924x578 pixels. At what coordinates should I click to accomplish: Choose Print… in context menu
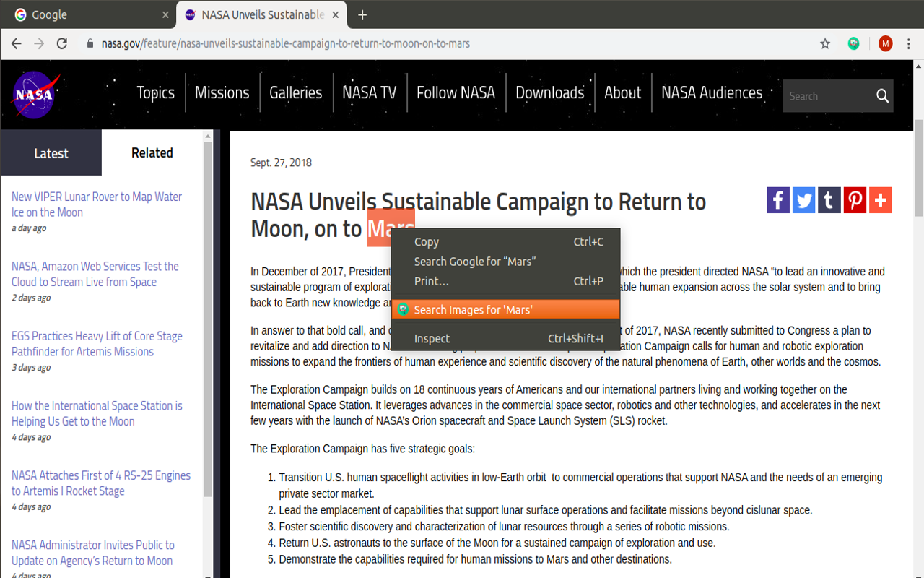505,281
